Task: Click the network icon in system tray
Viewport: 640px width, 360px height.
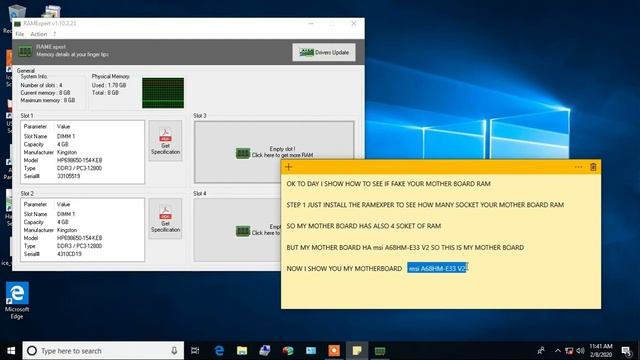Action: [x=569, y=351]
